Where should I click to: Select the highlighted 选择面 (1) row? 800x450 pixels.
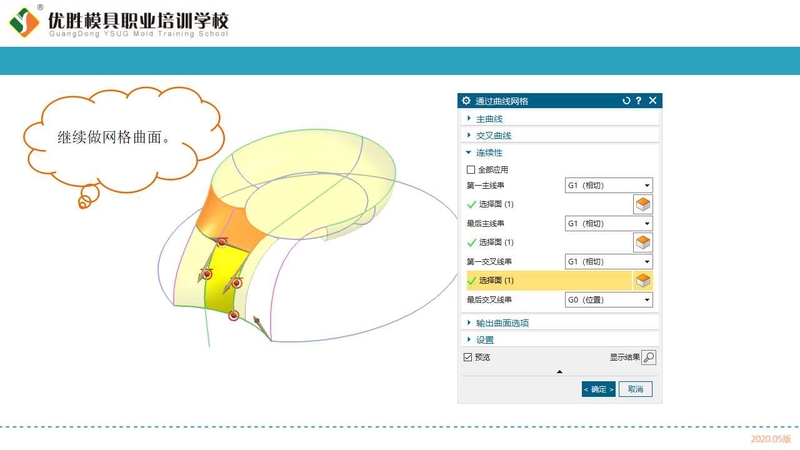click(x=549, y=281)
